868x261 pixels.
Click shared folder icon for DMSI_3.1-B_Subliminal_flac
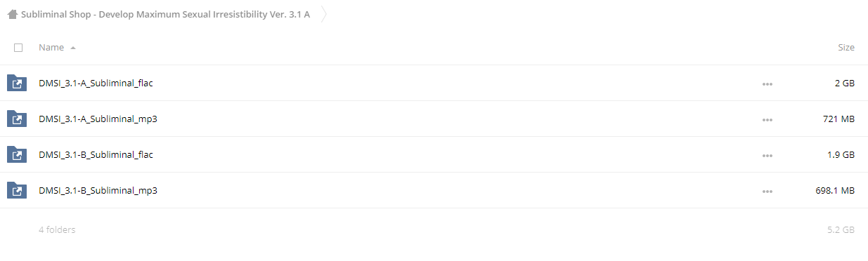tap(17, 155)
